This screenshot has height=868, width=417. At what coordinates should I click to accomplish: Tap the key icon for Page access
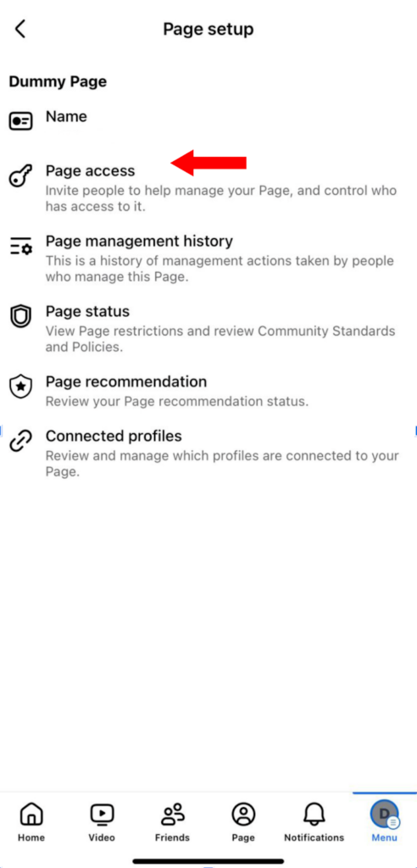click(x=21, y=177)
